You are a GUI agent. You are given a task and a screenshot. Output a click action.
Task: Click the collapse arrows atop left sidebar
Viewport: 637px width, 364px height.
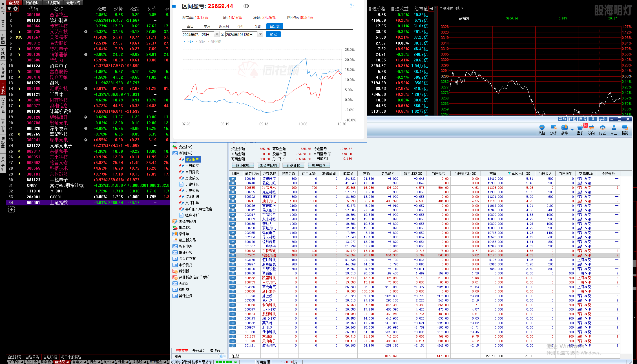click(3, 4)
